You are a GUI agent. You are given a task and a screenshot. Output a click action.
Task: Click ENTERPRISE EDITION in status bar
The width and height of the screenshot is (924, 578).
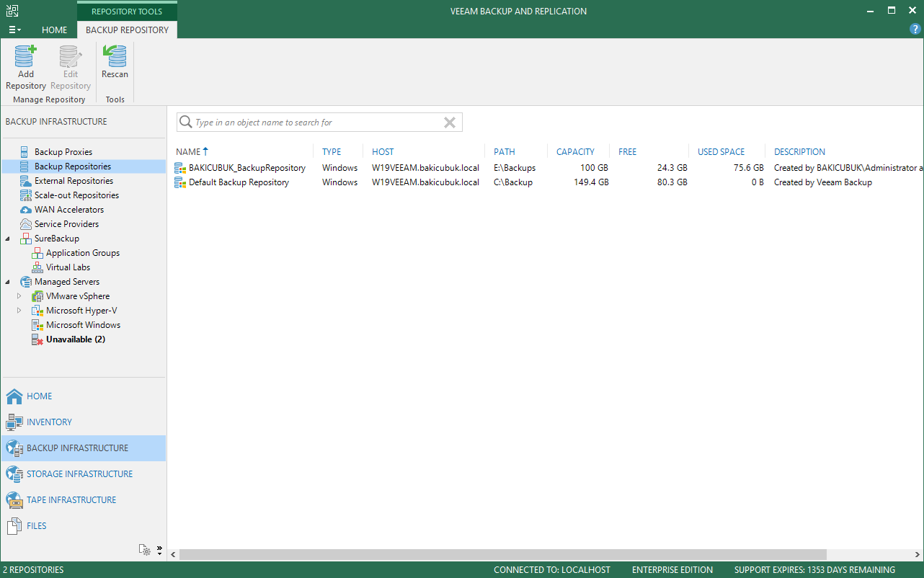(672, 570)
